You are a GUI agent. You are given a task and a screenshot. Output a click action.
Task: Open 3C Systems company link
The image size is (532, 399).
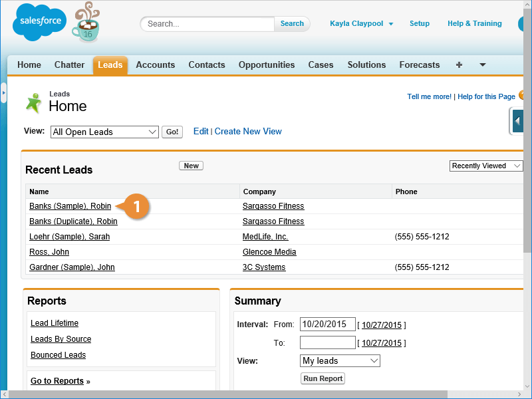pos(264,267)
